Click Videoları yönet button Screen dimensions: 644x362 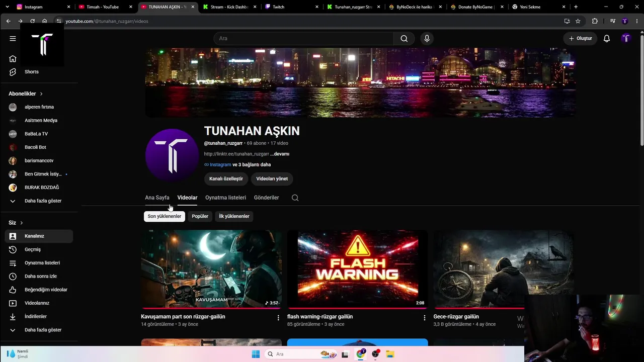click(x=272, y=178)
